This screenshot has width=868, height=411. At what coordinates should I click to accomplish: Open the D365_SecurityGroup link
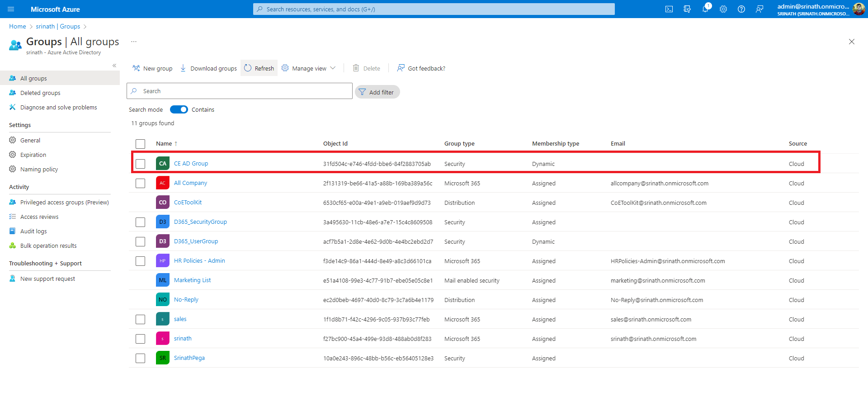(200, 222)
